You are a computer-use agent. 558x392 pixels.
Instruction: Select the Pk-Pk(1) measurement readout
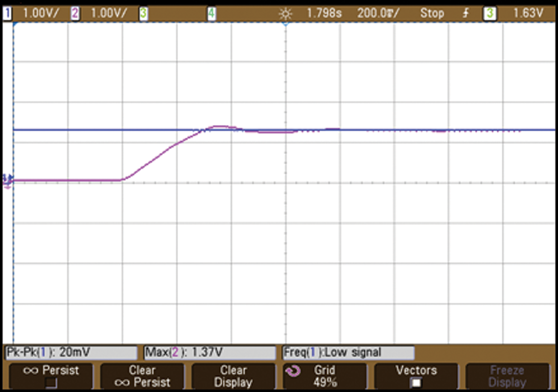[x=71, y=353]
